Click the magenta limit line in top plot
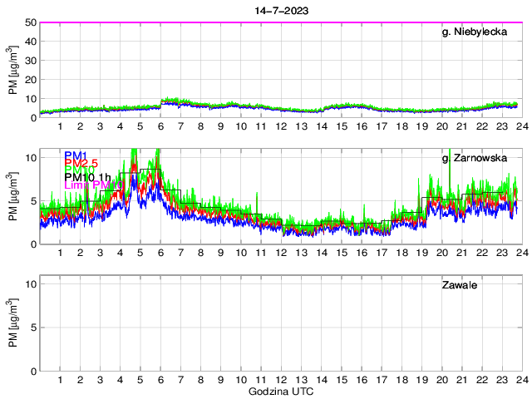The height and width of the screenshot is (399, 532). coord(279,22)
